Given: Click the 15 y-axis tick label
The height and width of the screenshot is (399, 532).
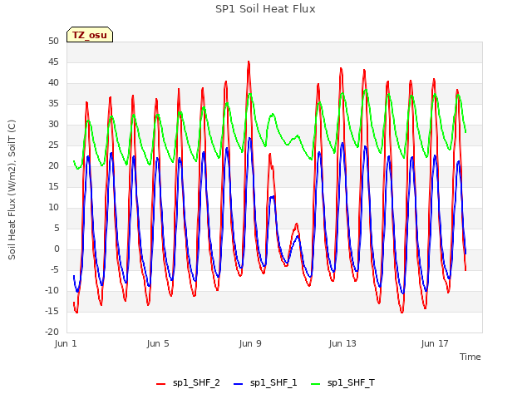Looking at the screenshot, I should 53,186.
